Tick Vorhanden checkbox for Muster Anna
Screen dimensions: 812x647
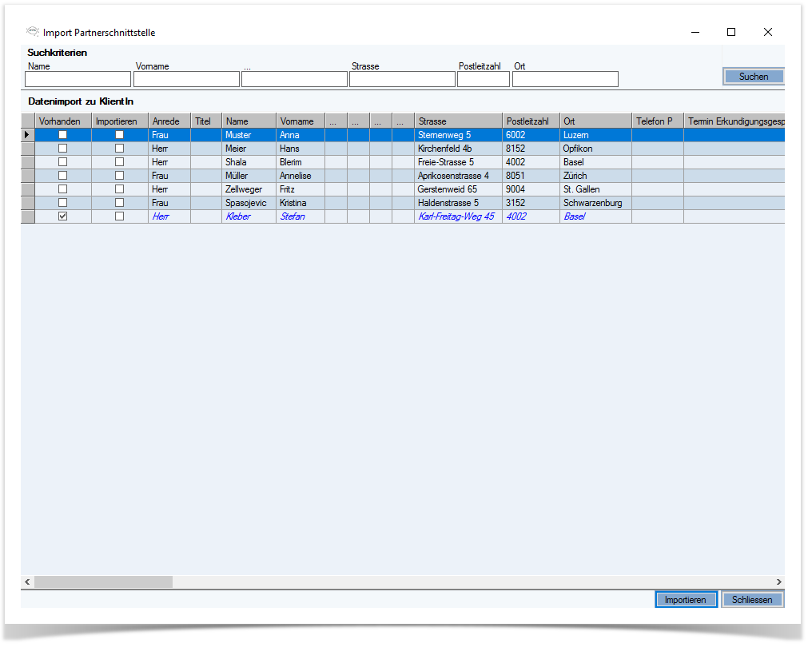point(62,134)
